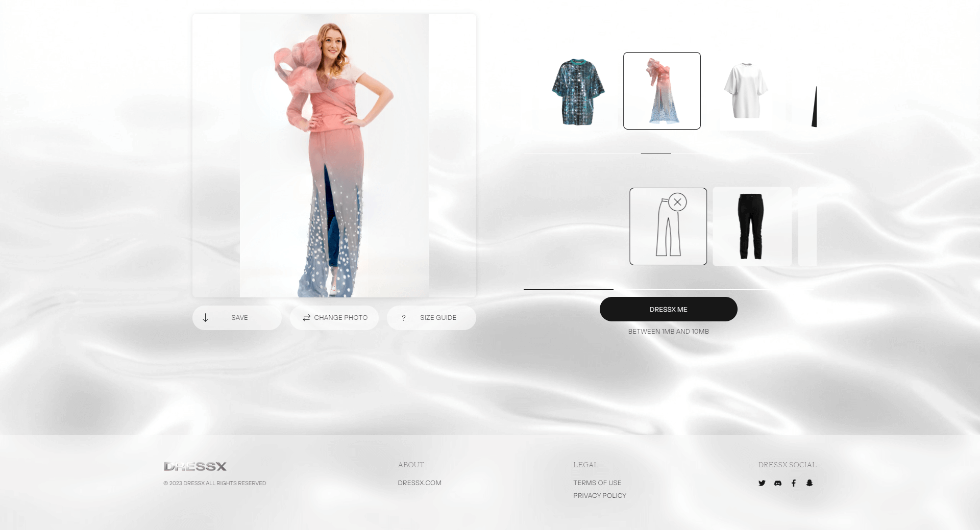This screenshot has height=530, width=980.
Task: Remove bottoms using the crossed-out pants icon
Action: [668, 226]
